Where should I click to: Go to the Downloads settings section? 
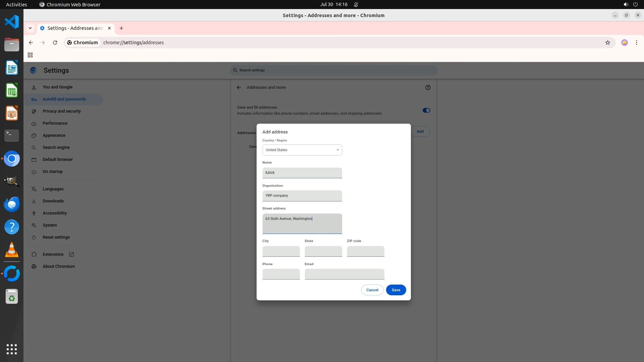53,201
